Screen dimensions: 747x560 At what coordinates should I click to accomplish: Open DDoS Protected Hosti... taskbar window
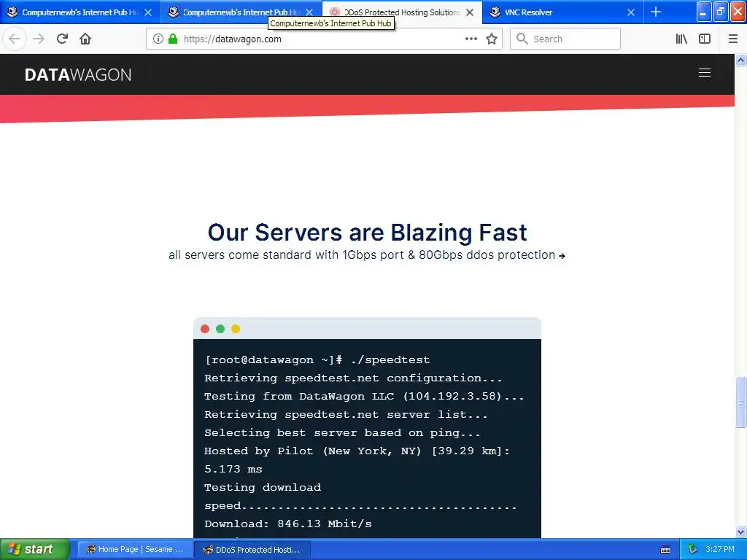[252, 550]
